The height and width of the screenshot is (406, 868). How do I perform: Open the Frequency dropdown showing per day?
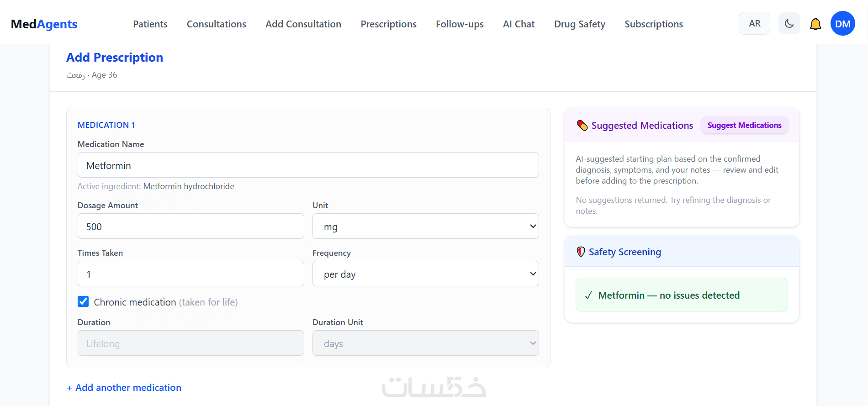click(425, 274)
